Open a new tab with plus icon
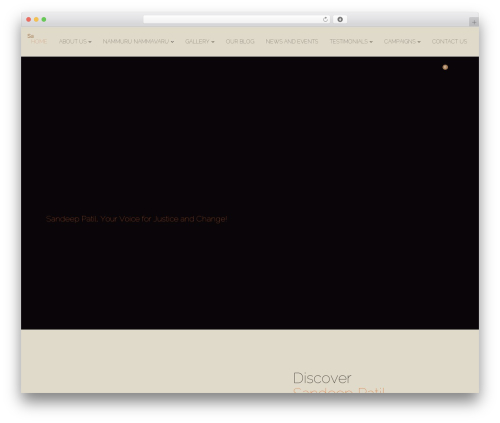Viewport: 500px width, 423px height. tap(474, 22)
